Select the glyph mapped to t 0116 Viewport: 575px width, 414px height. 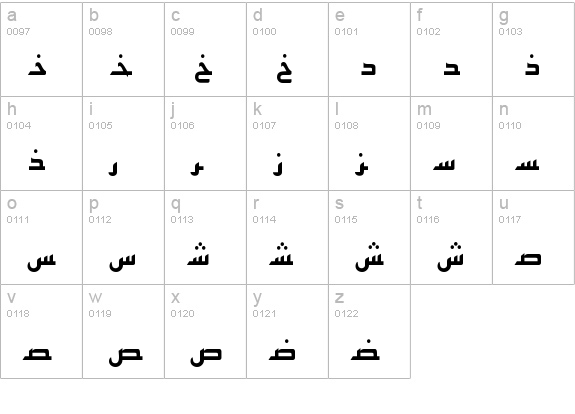(x=451, y=237)
